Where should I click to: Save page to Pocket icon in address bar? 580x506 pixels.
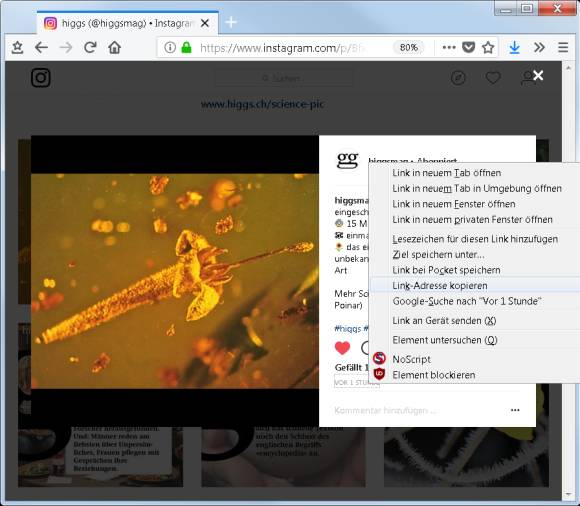pyautogui.click(x=468, y=47)
